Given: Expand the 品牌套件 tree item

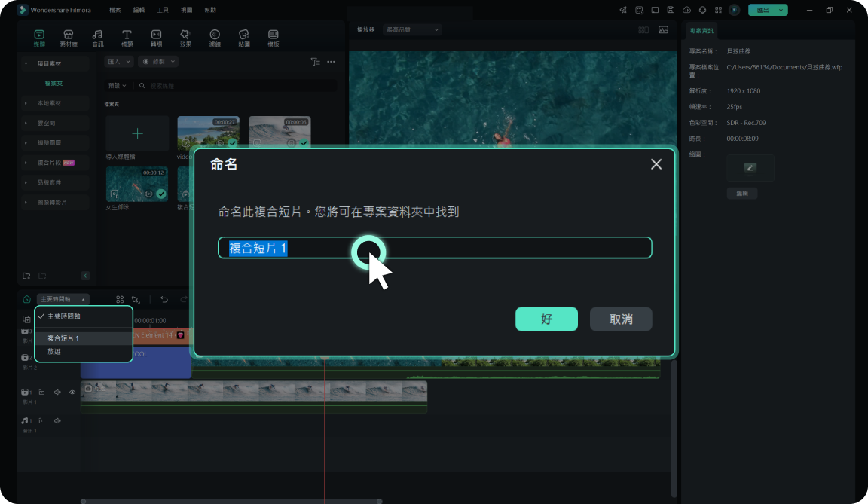Looking at the screenshot, I should tap(26, 182).
